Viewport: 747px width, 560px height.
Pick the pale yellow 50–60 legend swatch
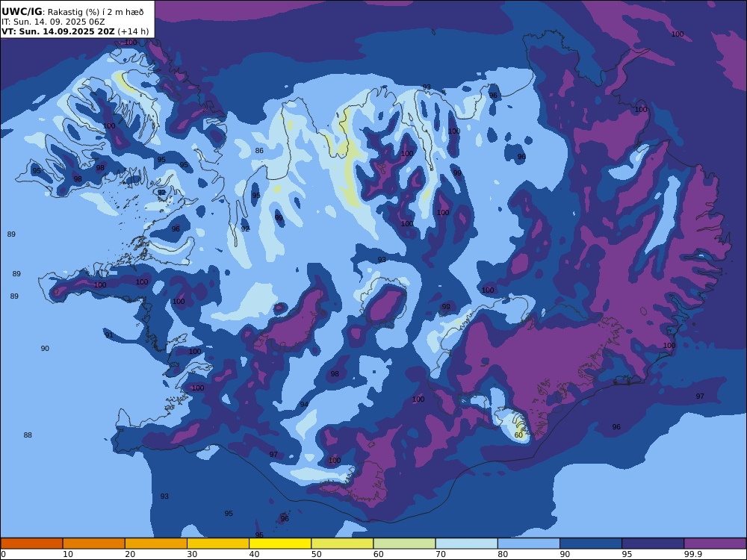pos(342,544)
